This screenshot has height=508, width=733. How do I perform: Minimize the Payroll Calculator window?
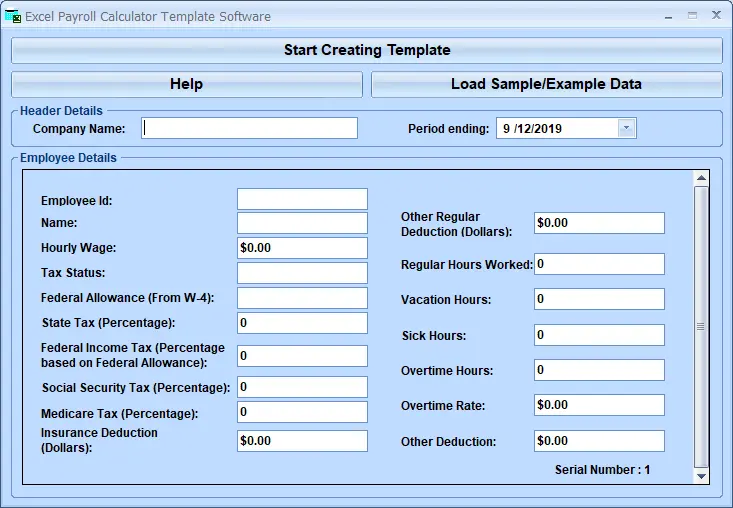click(x=668, y=16)
